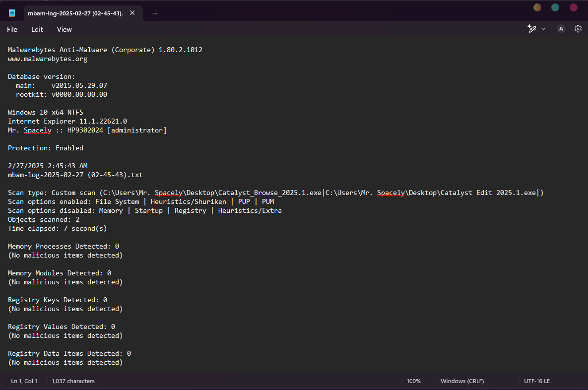
Task: Click the Windows (CRLF) line ending indicator
Action: pos(462,381)
